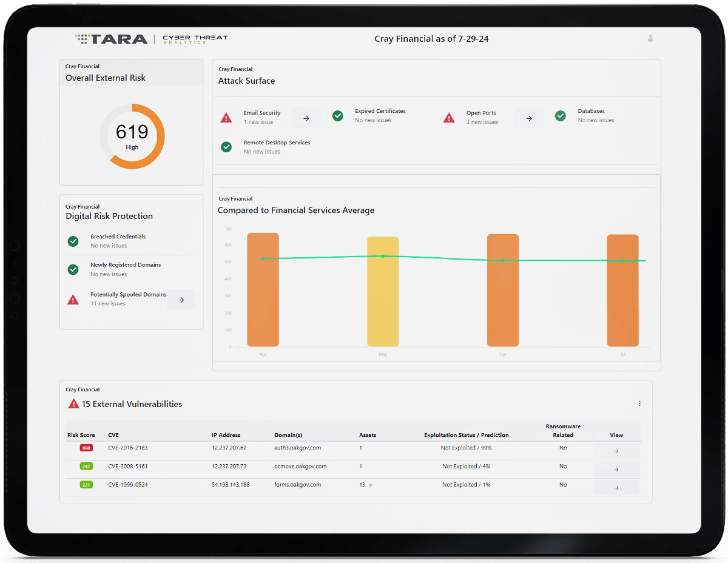Click Expired Certificates label
The height and width of the screenshot is (563, 728).
coord(380,111)
